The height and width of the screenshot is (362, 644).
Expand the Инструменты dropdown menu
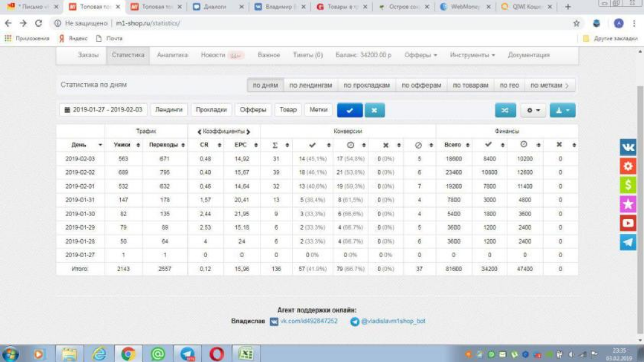pyautogui.click(x=472, y=55)
